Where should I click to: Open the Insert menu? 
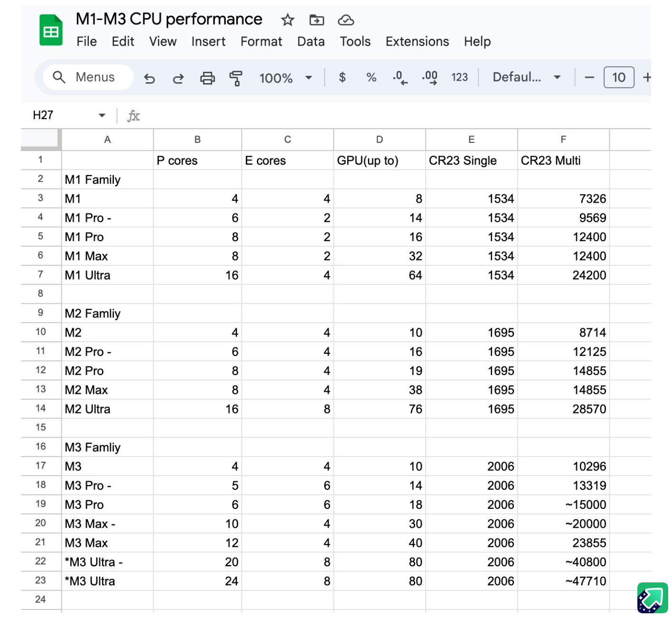pos(208,42)
